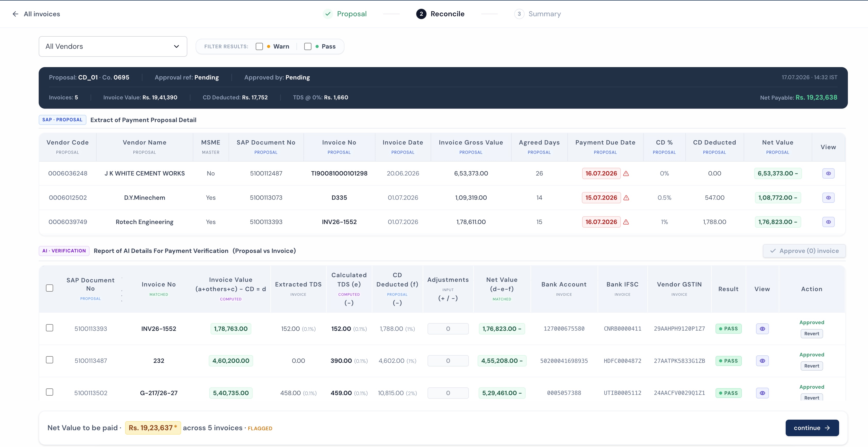View the J K WHITE CEMENT WORKS proposal row
Image resolution: width=868 pixels, height=447 pixels.
pyautogui.click(x=828, y=173)
